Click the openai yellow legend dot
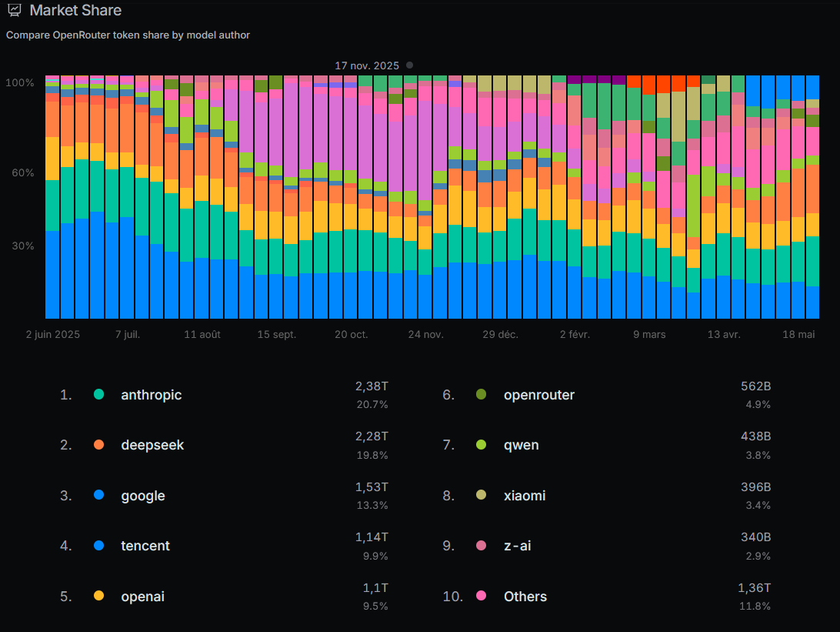Image resolution: width=840 pixels, height=632 pixels. coord(98,596)
